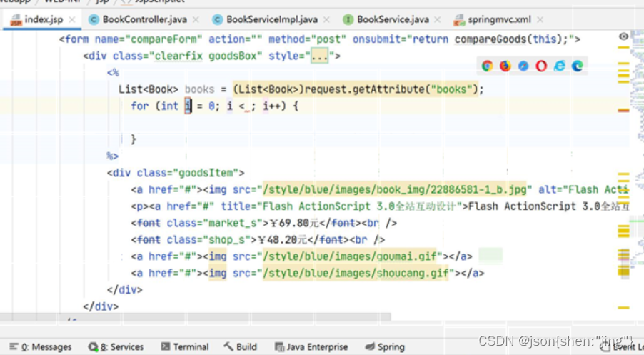Open in Opera browser icon
Image resolution: width=644 pixels, height=355 pixels.
tap(541, 66)
